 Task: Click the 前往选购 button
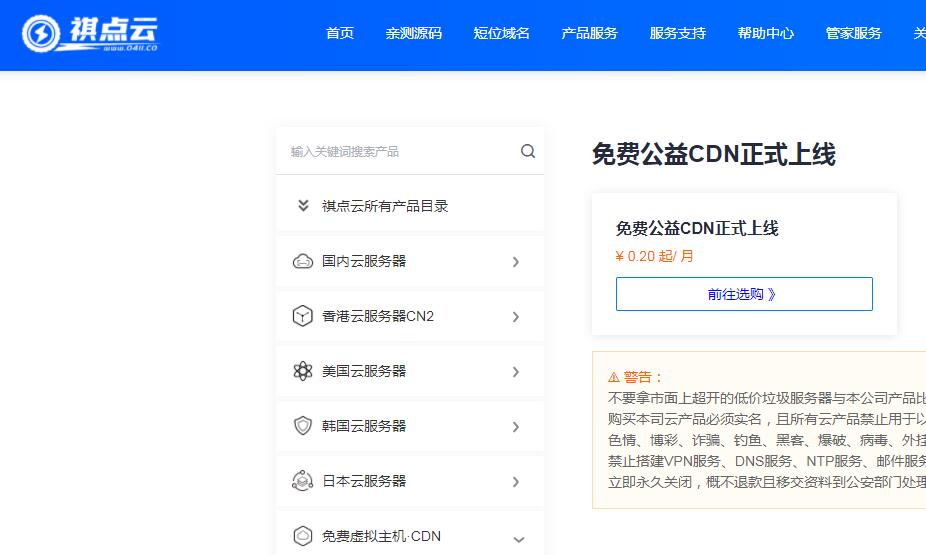pyautogui.click(x=744, y=294)
